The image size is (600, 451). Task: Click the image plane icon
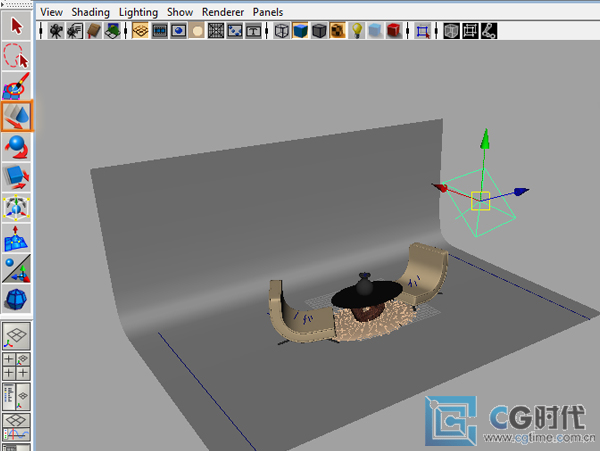[112, 31]
